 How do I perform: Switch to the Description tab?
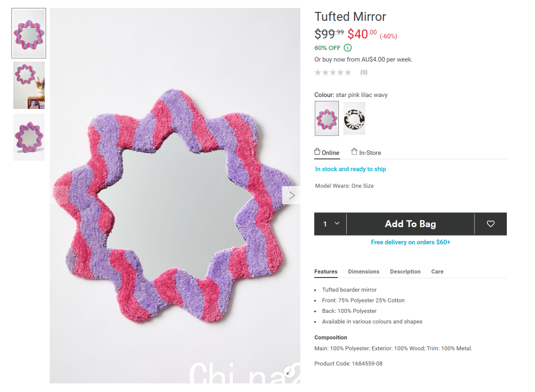tap(405, 272)
